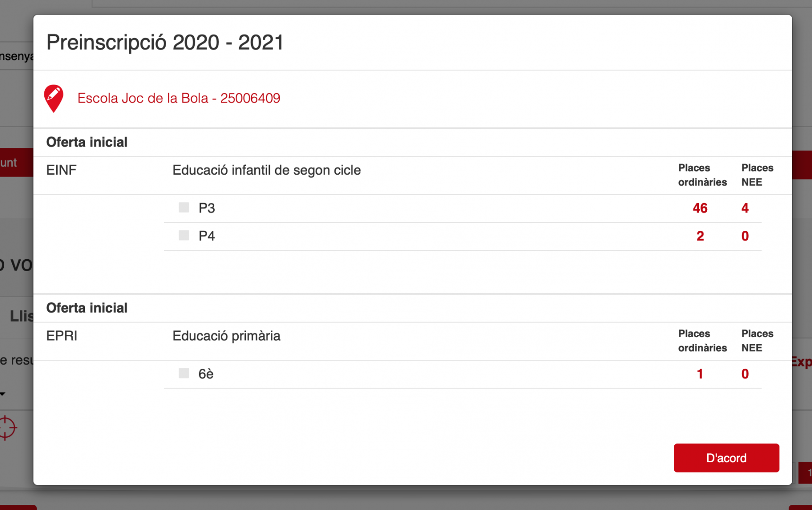Image resolution: width=812 pixels, height=510 pixels.
Task: Click the EINF stage code label
Action: coord(61,170)
